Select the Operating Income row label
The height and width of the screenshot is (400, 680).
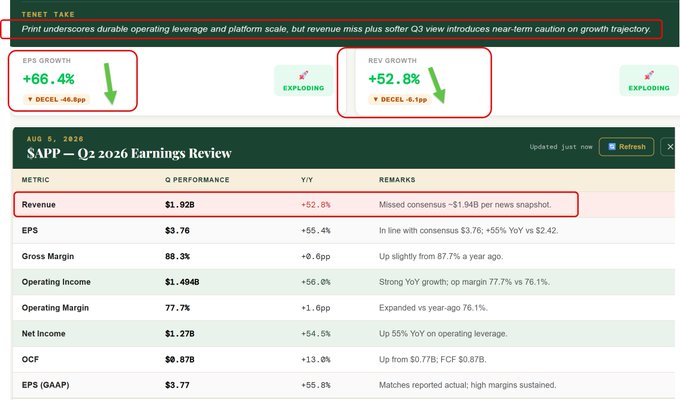[56, 282]
